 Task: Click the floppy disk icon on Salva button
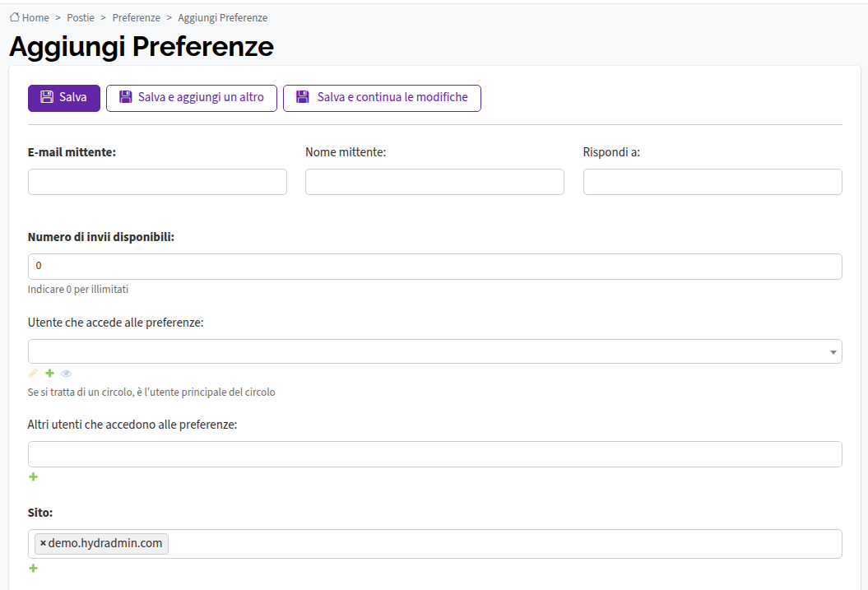pyautogui.click(x=47, y=97)
